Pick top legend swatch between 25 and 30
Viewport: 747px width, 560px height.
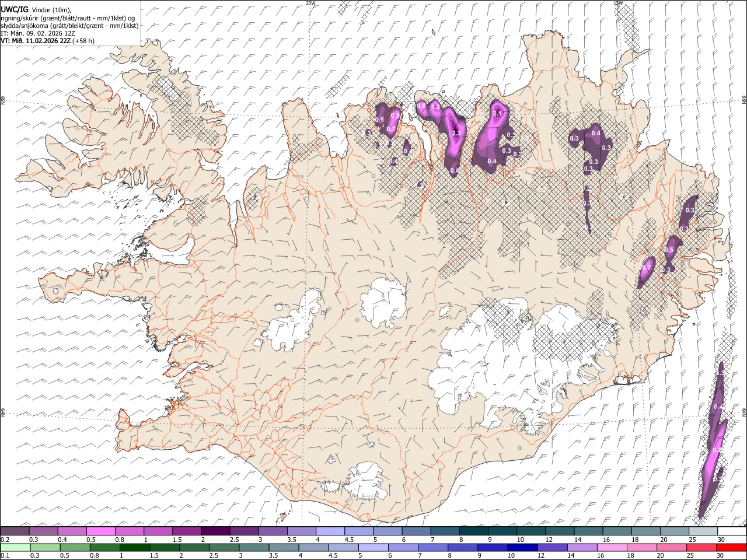[x=702, y=531]
